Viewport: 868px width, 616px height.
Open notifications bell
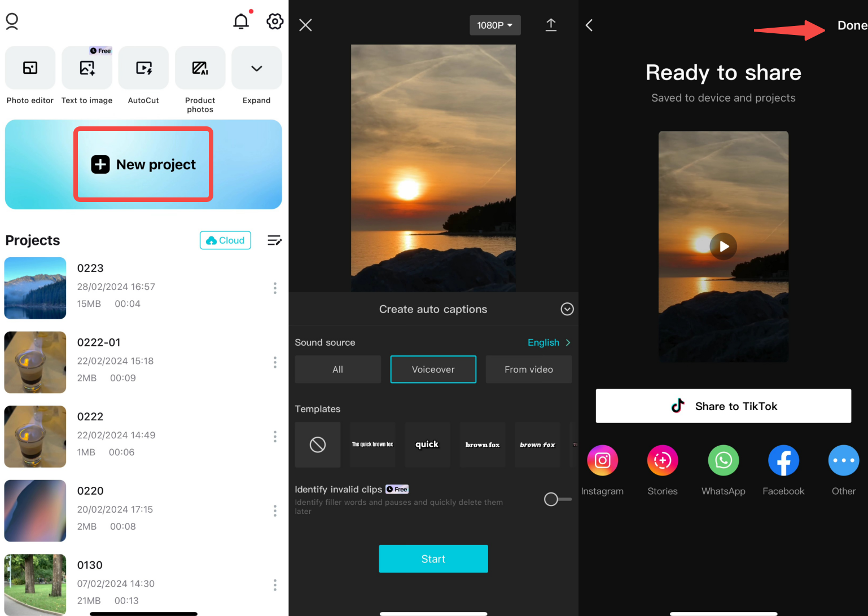click(x=241, y=21)
